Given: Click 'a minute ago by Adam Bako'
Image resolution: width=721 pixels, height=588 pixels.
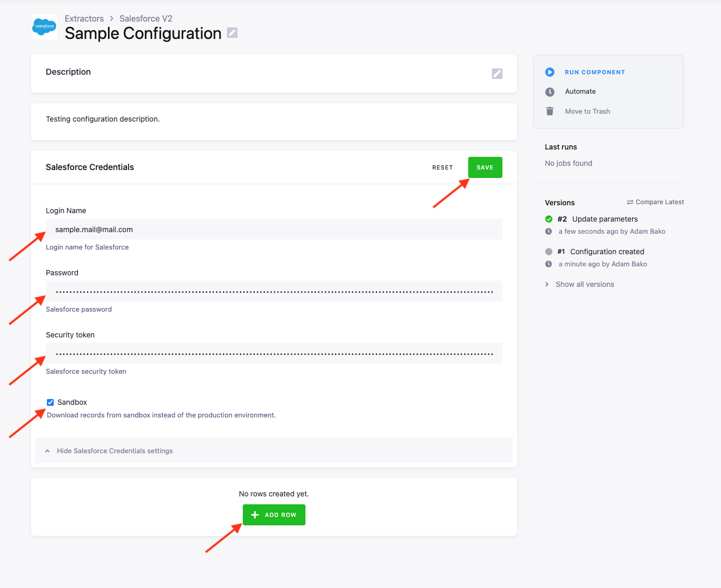Looking at the screenshot, I should [x=603, y=264].
